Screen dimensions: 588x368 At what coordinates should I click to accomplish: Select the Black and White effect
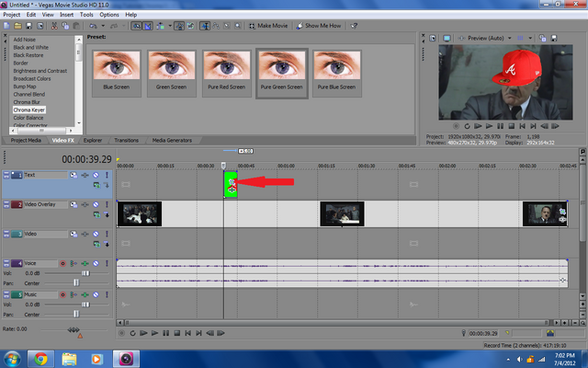30,47
